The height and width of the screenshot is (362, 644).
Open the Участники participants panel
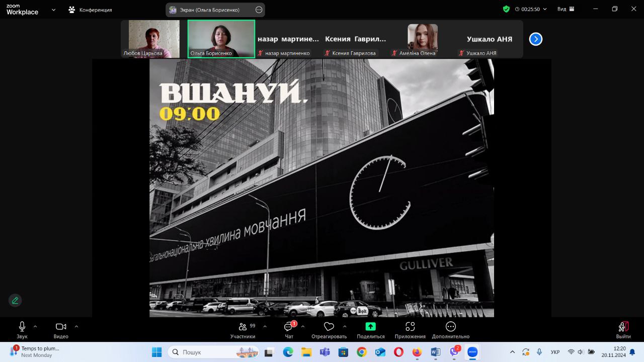pos(243,327)
